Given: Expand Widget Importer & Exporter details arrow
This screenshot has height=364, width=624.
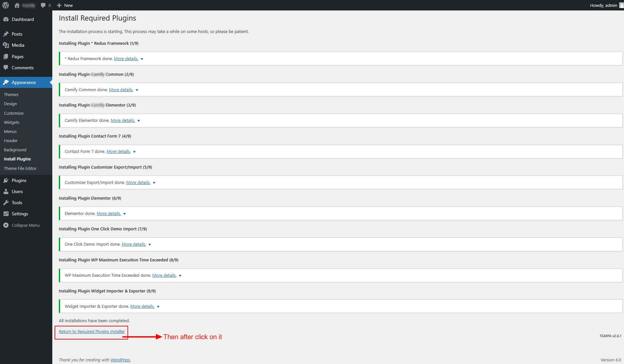Looking at the screenshot, I should tap(158, 307).
